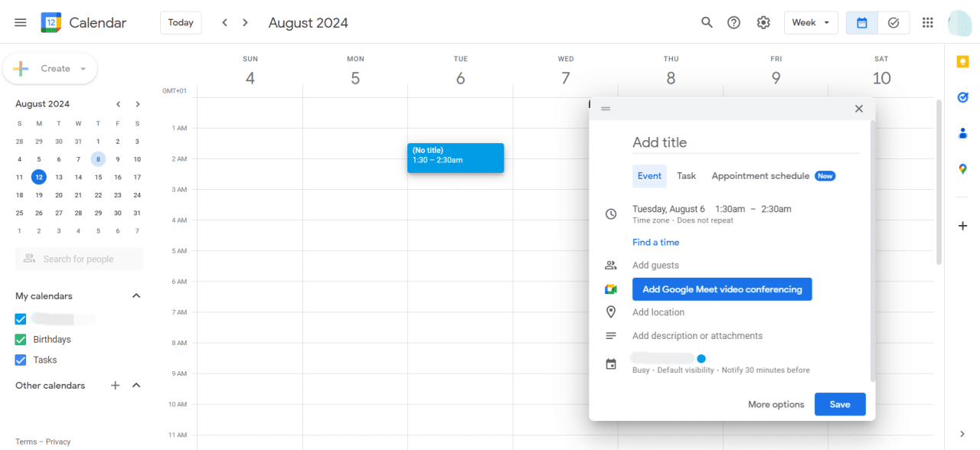Switch to Tasks view using checkmark icon
Image resolution: width=980 pixels, height=450 pixels.
tap(893, 22)
